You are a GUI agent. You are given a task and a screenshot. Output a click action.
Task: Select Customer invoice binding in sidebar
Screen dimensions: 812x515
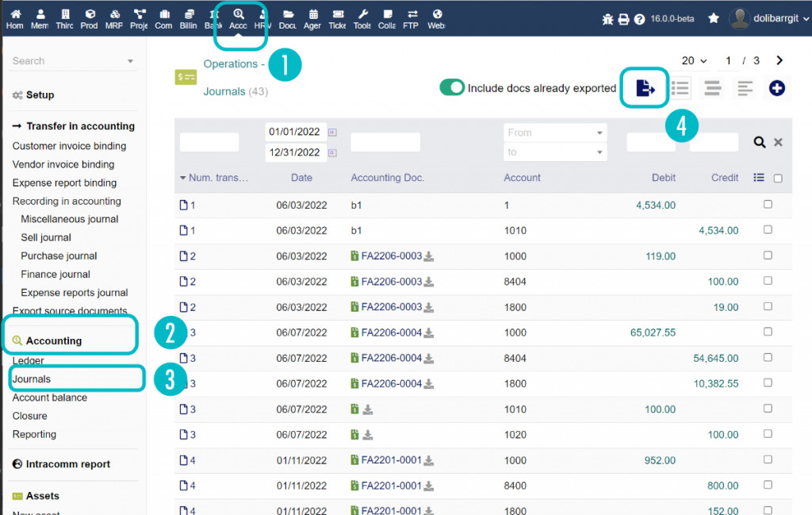click(69, 146)
